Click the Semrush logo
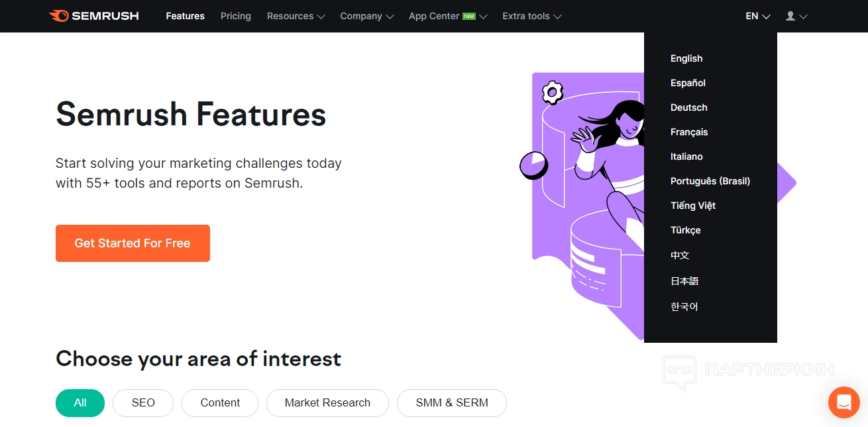This screenshot has height=427, width=868. [x=93, y=16]
